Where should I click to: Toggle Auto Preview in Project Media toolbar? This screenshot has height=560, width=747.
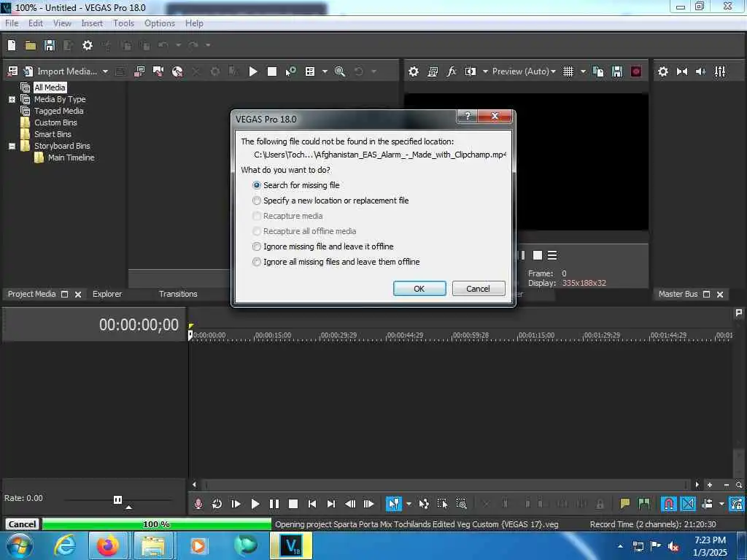290,71
